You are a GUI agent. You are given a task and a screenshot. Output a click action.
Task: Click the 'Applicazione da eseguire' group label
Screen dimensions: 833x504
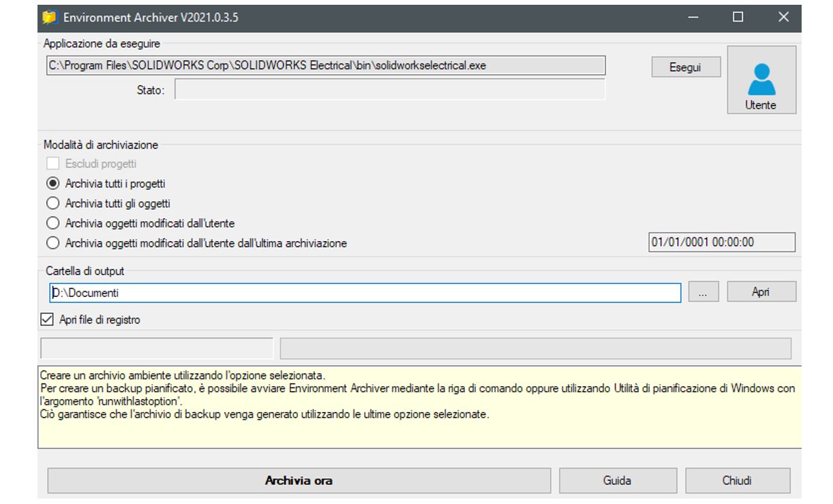point(102,43)
